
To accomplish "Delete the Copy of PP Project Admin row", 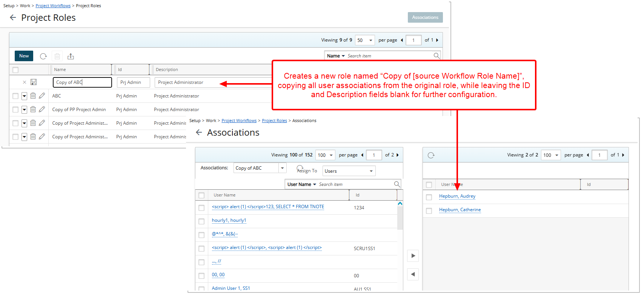I will pyautogui.click(x=33, y=109).
